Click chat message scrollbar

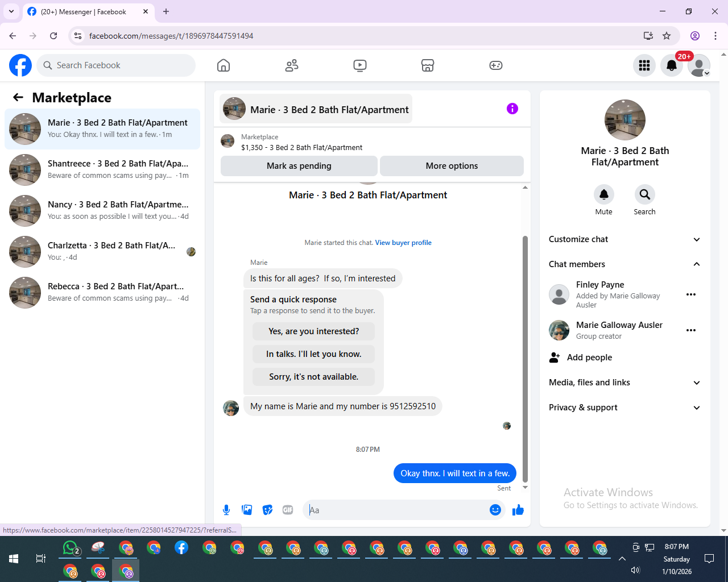click(525, 358)
